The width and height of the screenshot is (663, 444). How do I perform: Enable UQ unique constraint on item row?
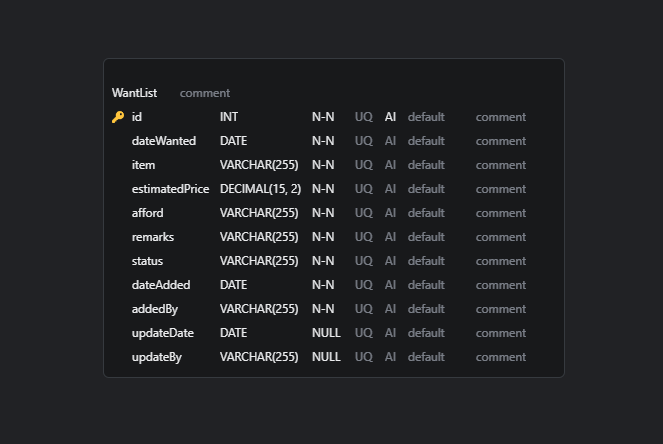tap(364, 165)
